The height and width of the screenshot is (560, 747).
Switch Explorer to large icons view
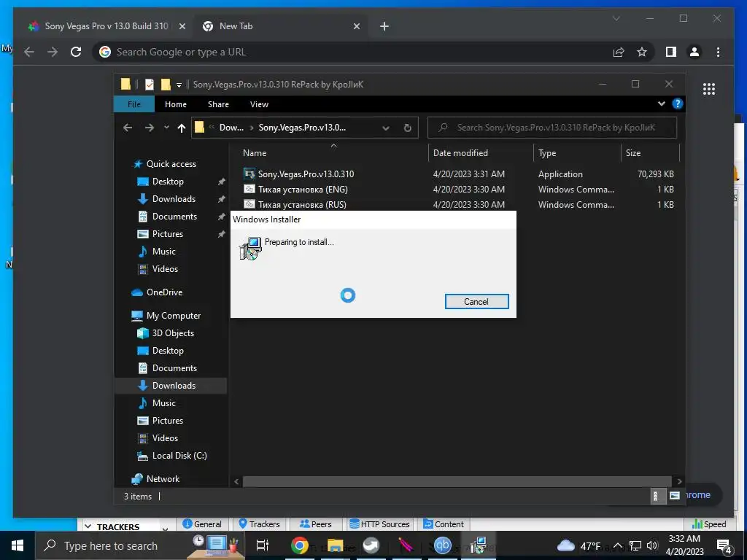point(674,496)
